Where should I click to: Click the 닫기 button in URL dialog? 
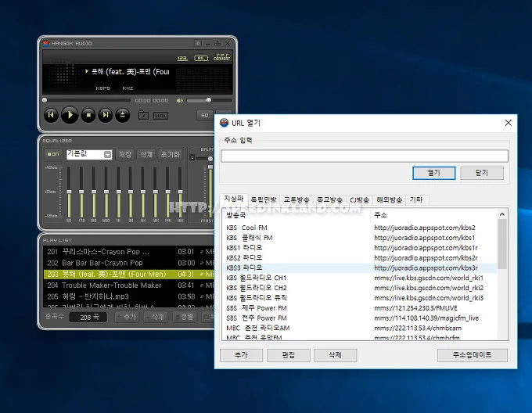click(481, 173)
